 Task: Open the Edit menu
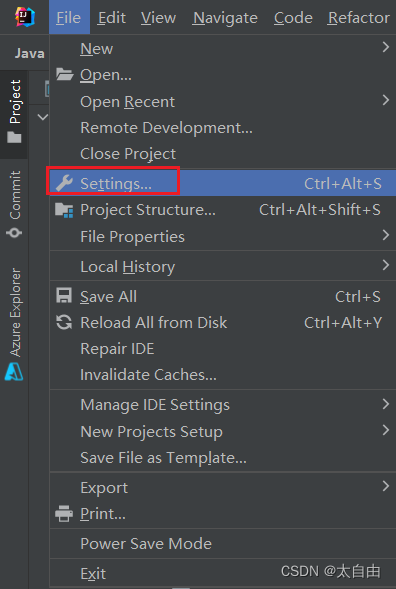[112, 18]
